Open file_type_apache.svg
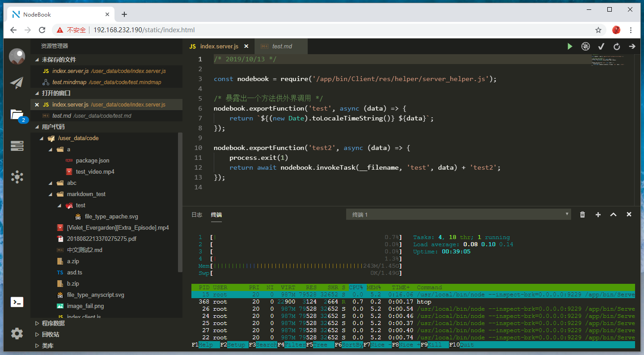This screenshot has width=644, height=355. pos(111,217)
